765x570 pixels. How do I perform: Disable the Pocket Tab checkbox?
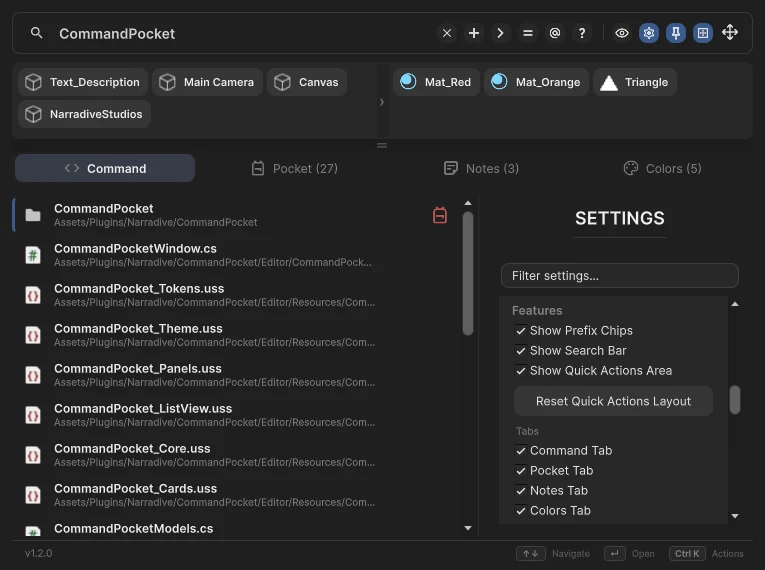pos(521,470)
